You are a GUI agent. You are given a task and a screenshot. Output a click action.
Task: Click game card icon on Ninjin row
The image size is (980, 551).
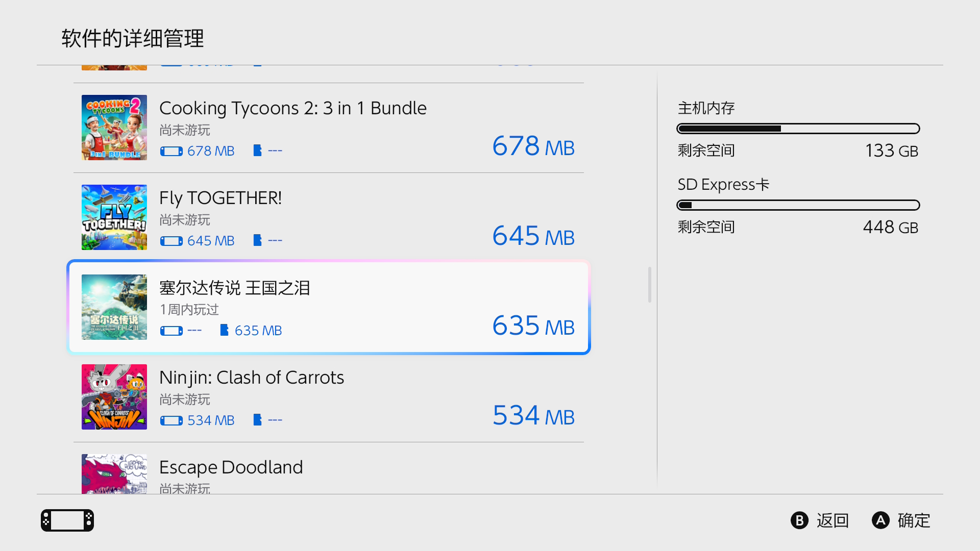pyautogui.click(x=258, y=420)
